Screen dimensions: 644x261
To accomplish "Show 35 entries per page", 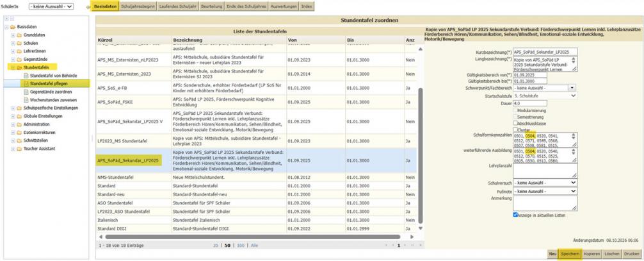I will 215,246.
